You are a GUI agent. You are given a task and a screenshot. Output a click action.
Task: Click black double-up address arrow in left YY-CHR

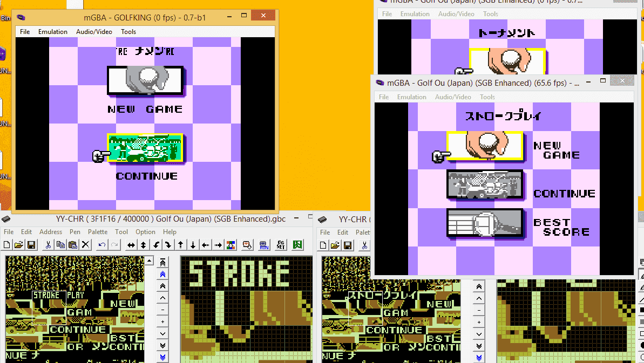162,286
